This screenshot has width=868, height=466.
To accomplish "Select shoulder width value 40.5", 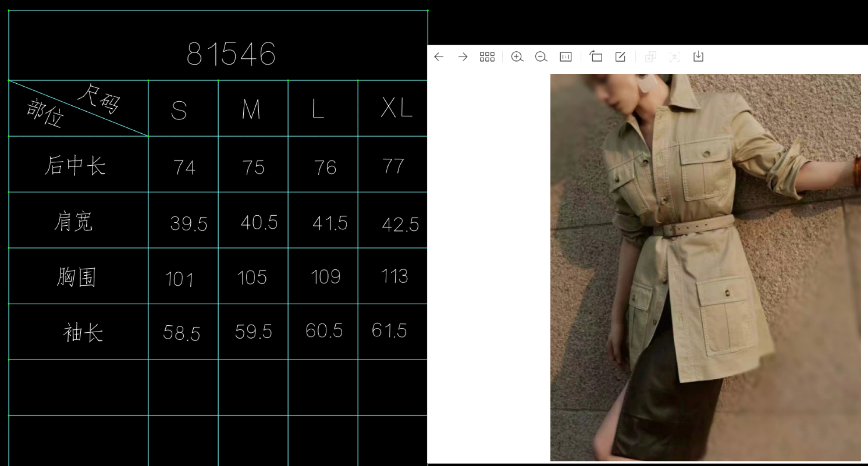I will 259,223.
